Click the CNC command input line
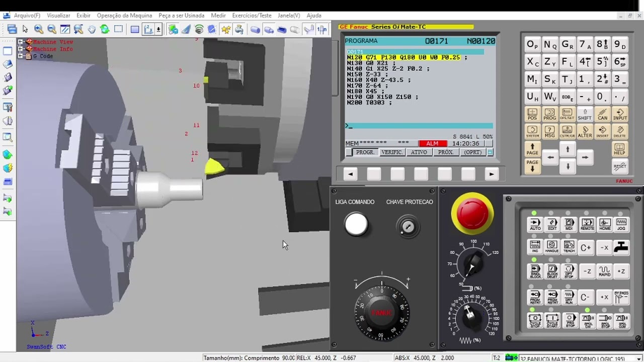The height and width of the screenshot is (362, 644). point(419,126)
